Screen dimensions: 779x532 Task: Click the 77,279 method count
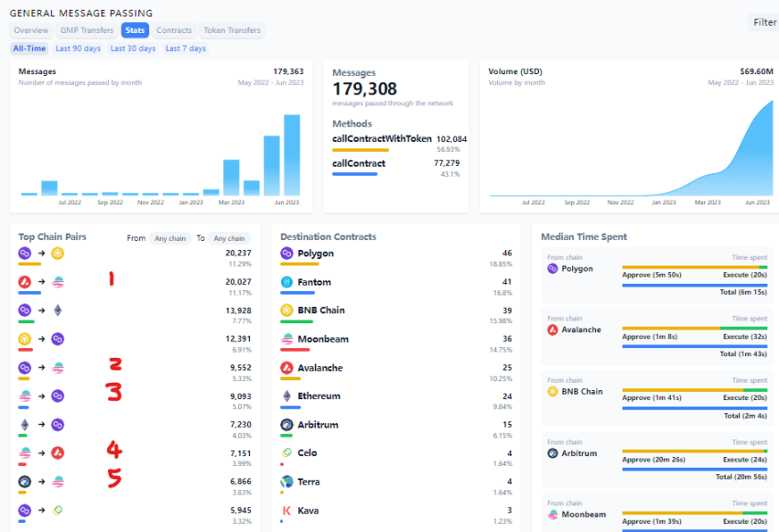[x=447, y=163]
